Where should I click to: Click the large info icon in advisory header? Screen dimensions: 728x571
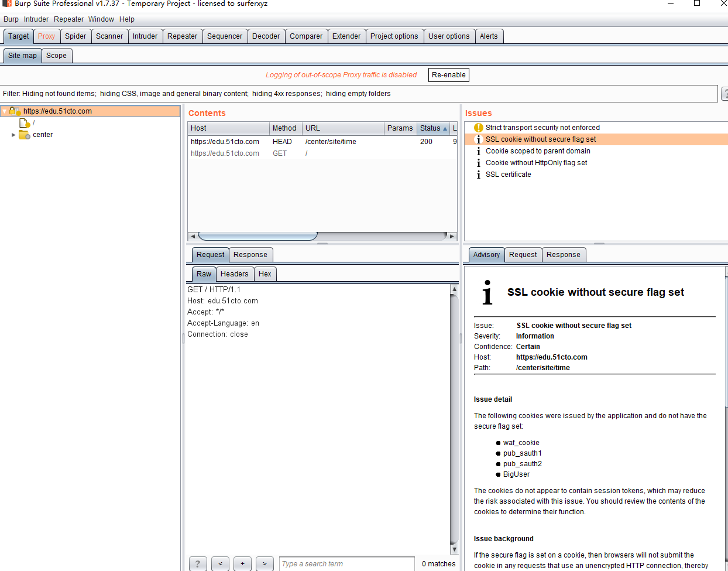pos(487,292)
